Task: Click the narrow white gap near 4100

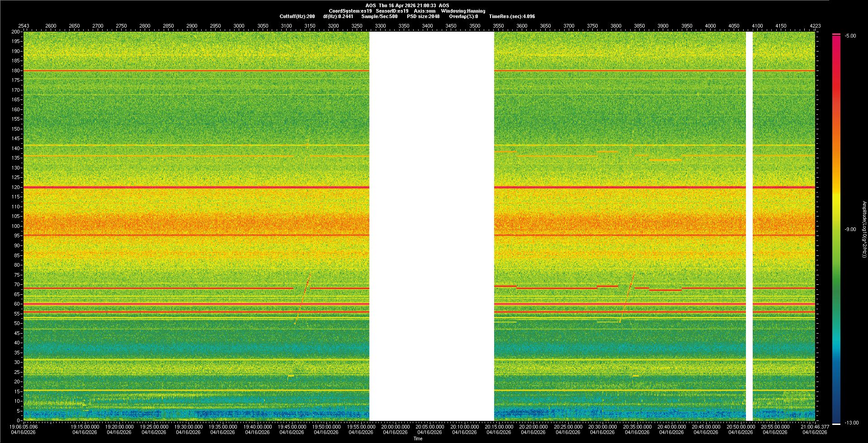Action: (x=749, y=226)
